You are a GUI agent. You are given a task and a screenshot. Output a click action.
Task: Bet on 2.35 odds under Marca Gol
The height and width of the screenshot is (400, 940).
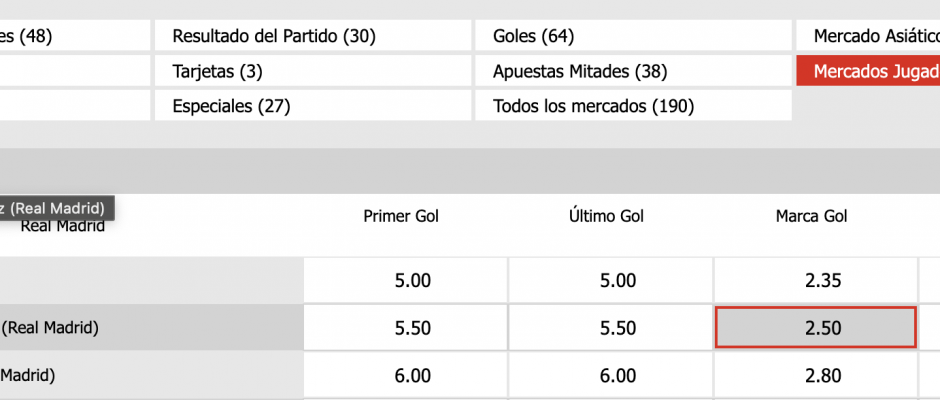pos(815,281)
